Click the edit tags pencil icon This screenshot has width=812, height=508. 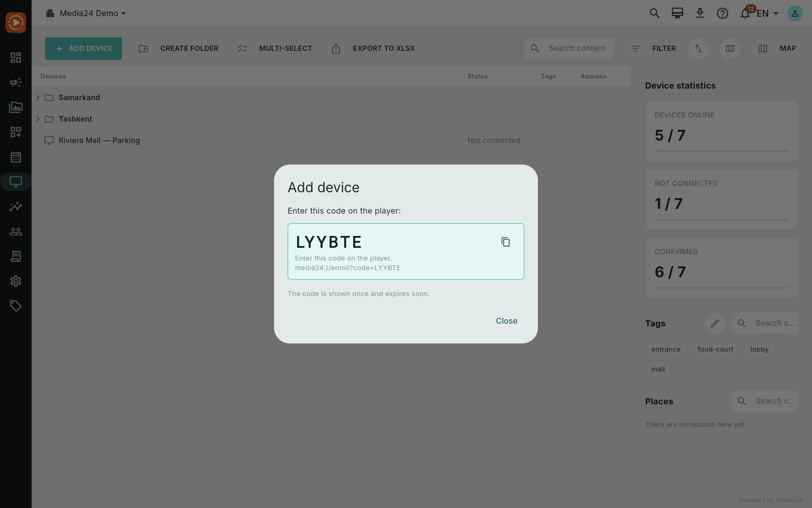(715, 323)
